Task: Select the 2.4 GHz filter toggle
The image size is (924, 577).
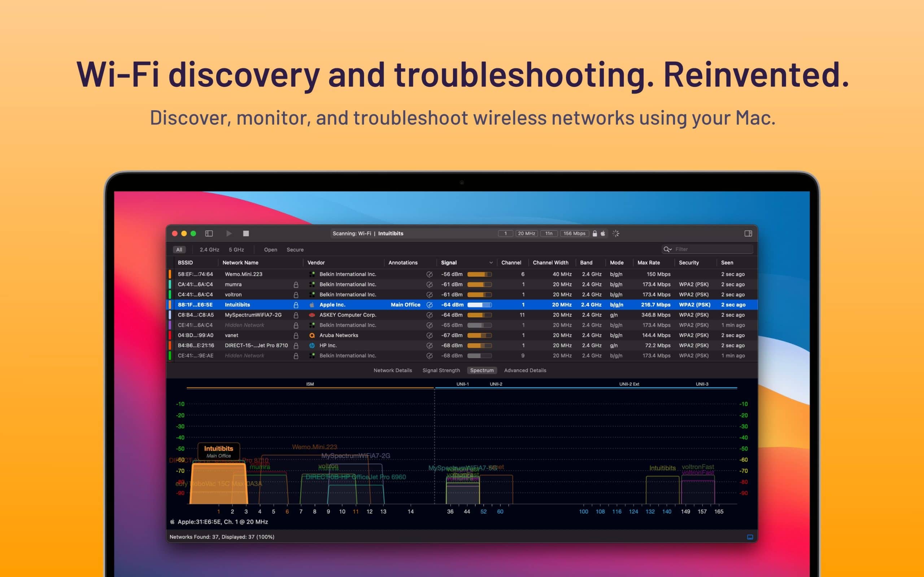Action: tap(209, 250)
